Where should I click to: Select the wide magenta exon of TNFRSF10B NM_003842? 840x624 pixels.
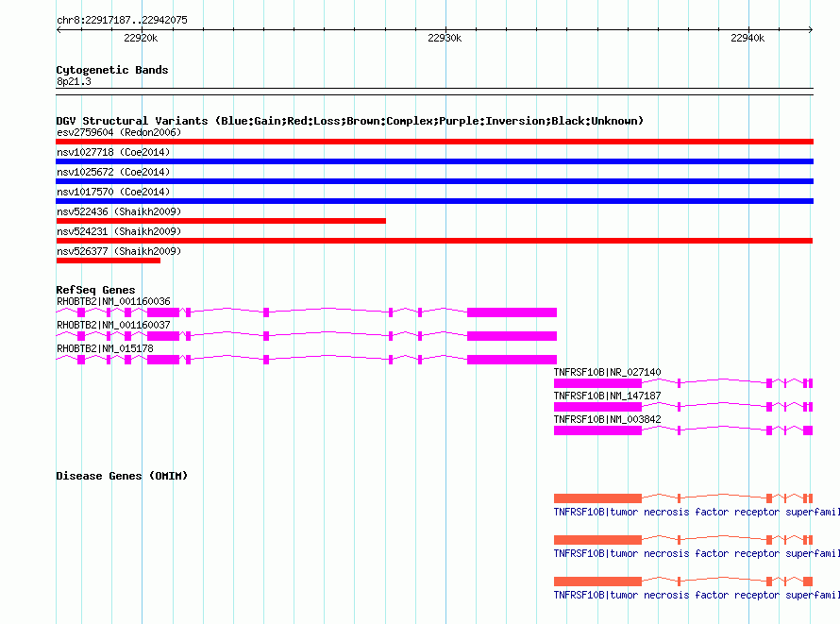click(597, 430)
